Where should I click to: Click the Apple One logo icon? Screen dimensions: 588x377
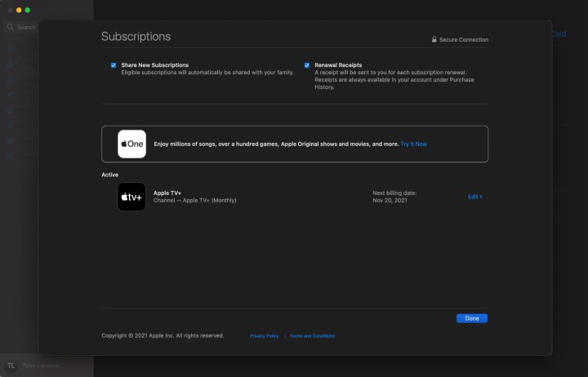(x=131, y=144)
